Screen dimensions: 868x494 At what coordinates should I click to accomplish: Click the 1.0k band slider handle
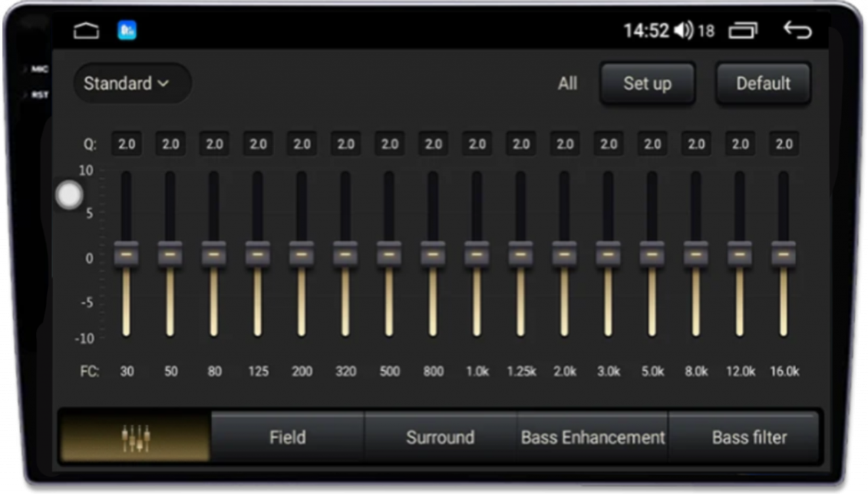click(477, 254)
